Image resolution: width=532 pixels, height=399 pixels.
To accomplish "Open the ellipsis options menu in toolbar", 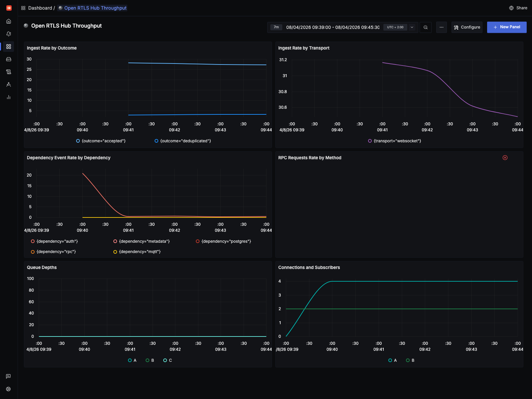I will 442,27.
